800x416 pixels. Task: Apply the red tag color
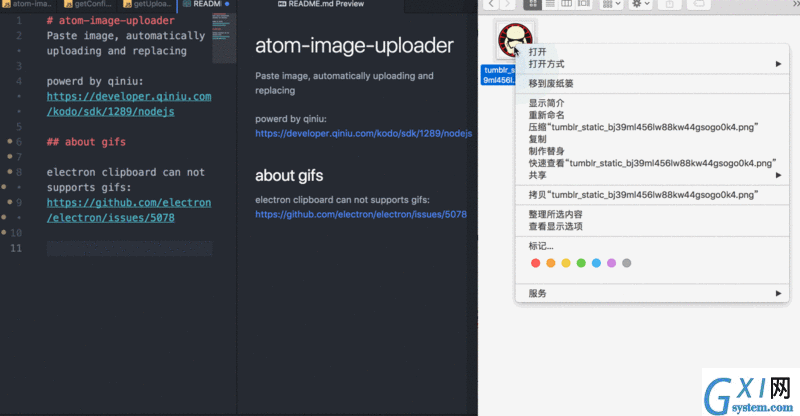[535, 263]
